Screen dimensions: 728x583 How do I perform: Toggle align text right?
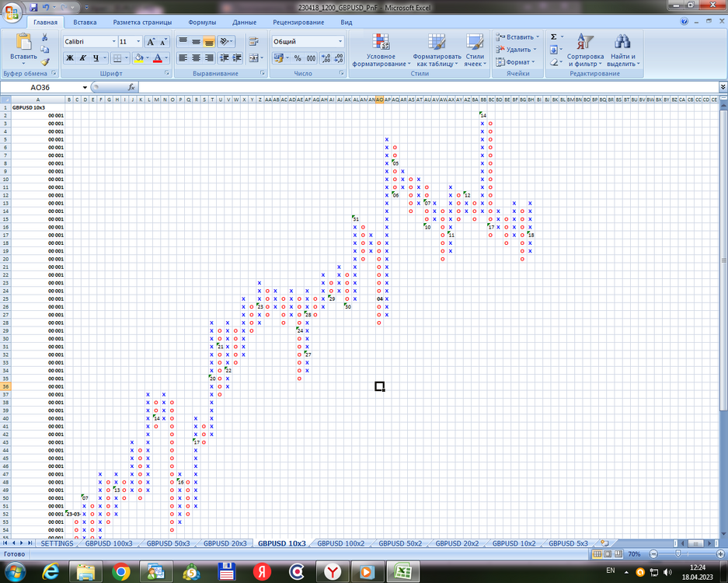pyautogui.click(x=209, y=58)
